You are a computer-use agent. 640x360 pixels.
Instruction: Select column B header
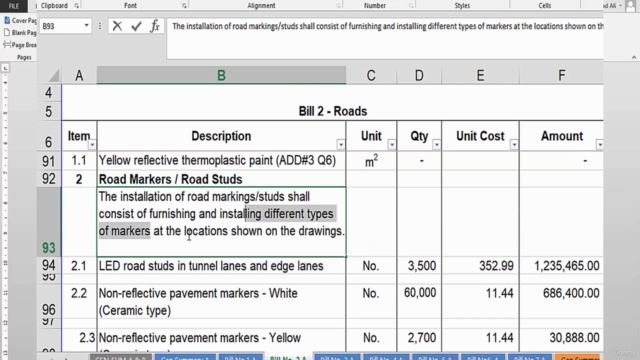click(x=221, y=76)
